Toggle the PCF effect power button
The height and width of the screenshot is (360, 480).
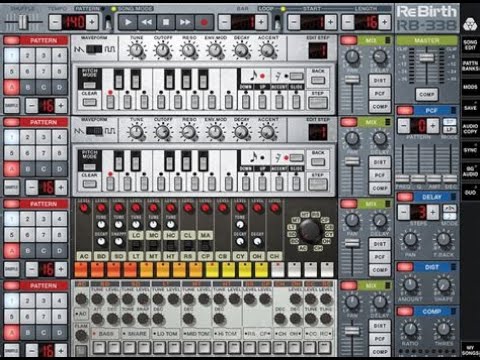(405, 110)
